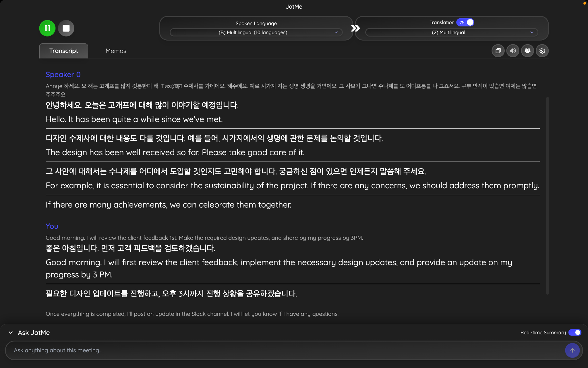This screenshot has width=588, height=368.
Task: Open settings via the gear icon
Action: point(542,51)
